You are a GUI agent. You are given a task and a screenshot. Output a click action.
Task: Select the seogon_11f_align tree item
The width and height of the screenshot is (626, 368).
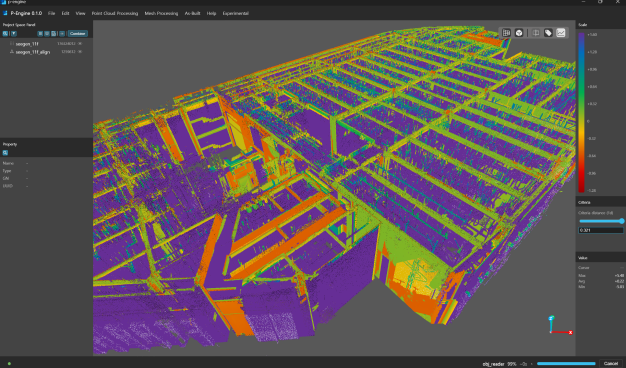(x=33, y=52)
